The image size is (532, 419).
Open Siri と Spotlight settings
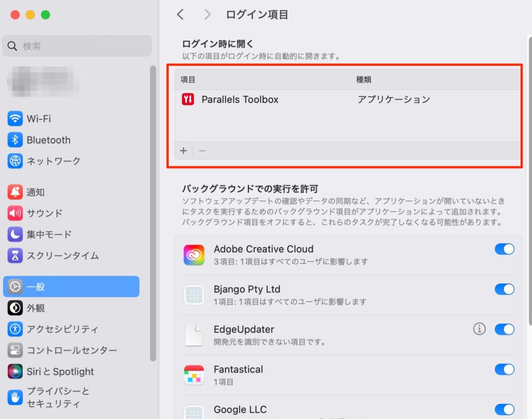click(x=60, y=372)
